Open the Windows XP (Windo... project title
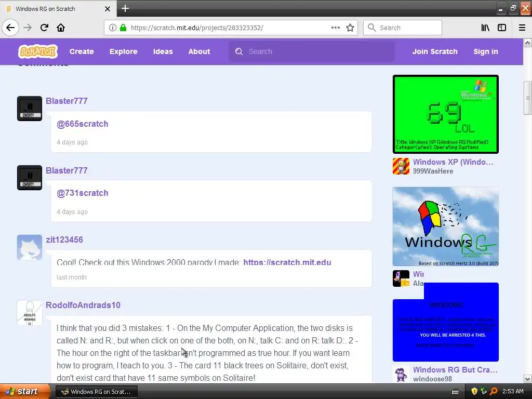532x399 pixels. tap(453, 162)
